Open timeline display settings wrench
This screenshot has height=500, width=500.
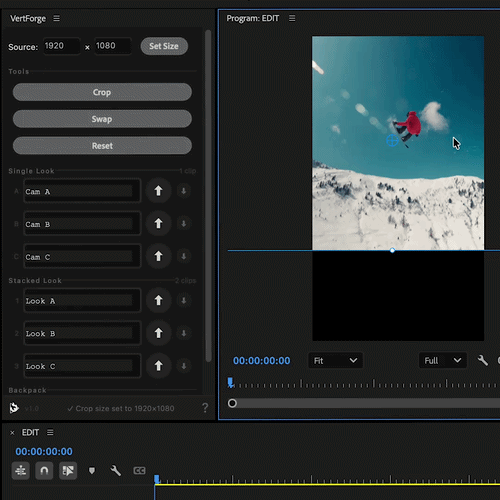point(116,471)
